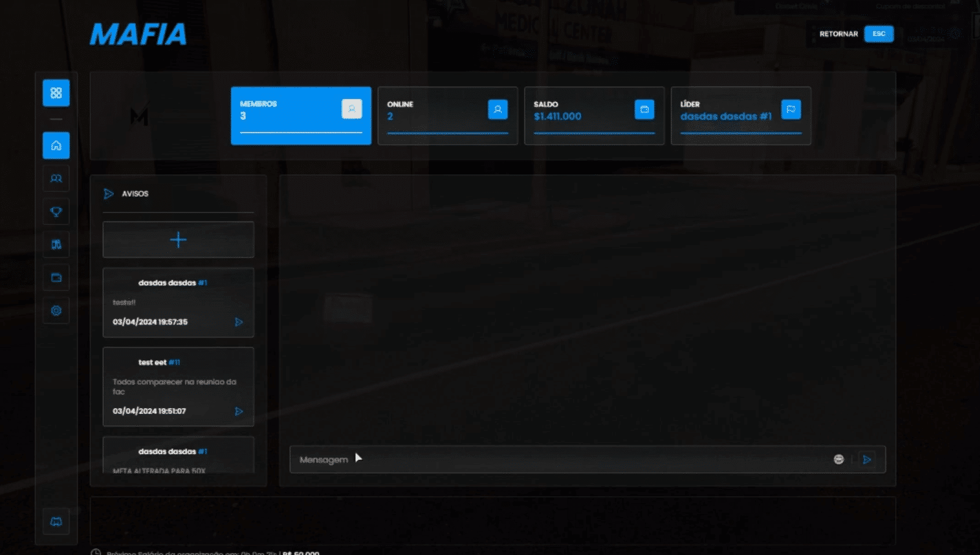This screenshot has width=980, height=555.
Task: Focus the Mensagem text input
Action: click(x=550, y=460)
